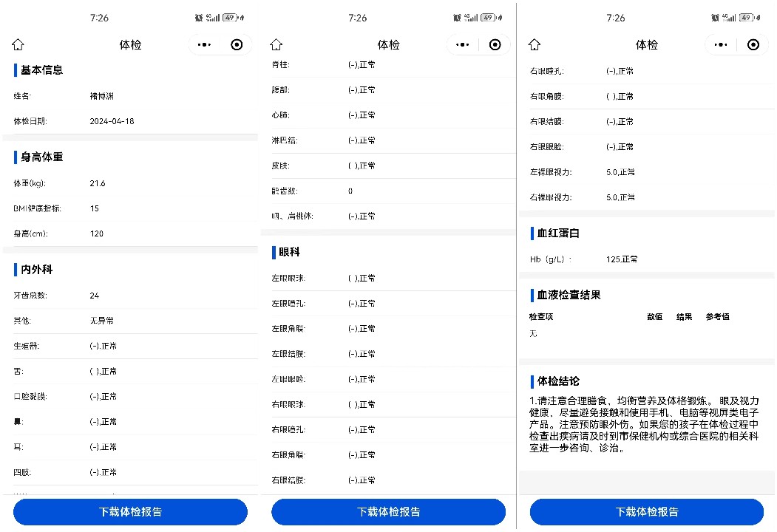Tap the home icon on the 基本信息 screen
Viewport: 777px width, 532px height.
[x=18, y=45]
